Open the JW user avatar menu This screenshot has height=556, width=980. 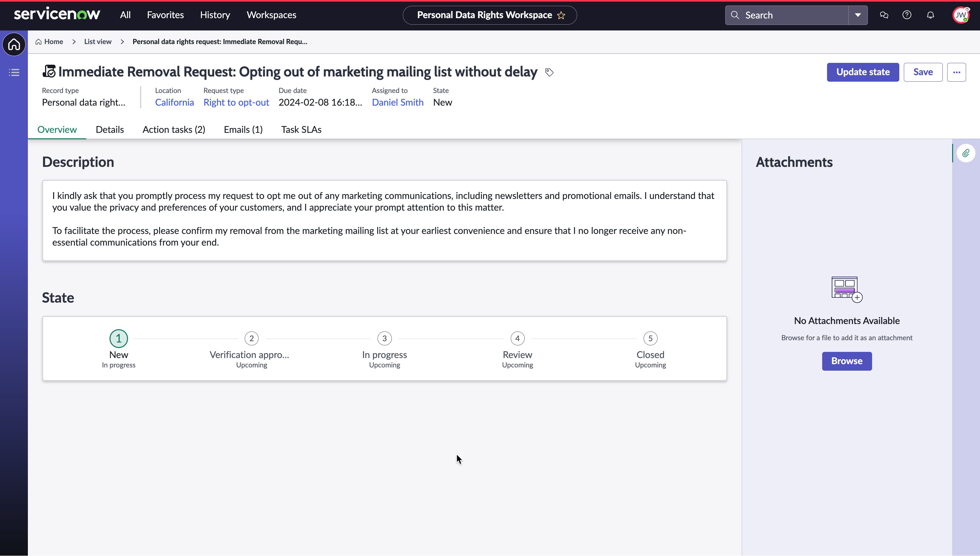960,15
